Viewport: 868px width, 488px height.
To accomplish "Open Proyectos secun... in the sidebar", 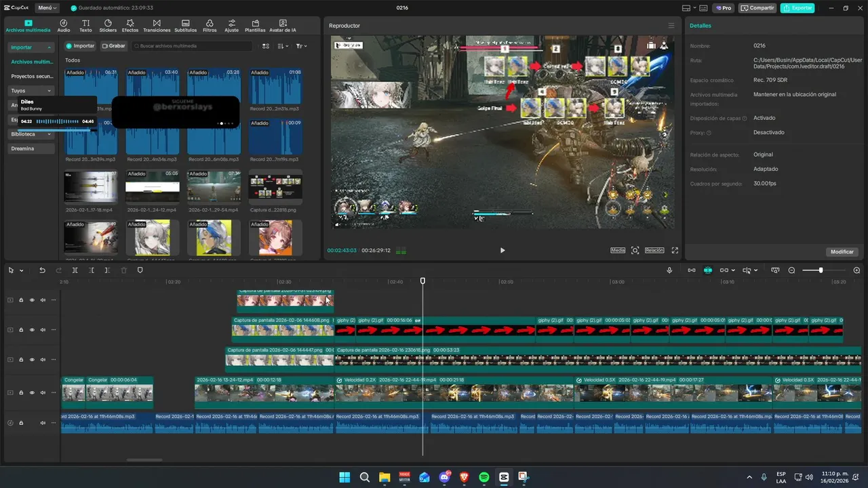I will click(x=31, y=77).
